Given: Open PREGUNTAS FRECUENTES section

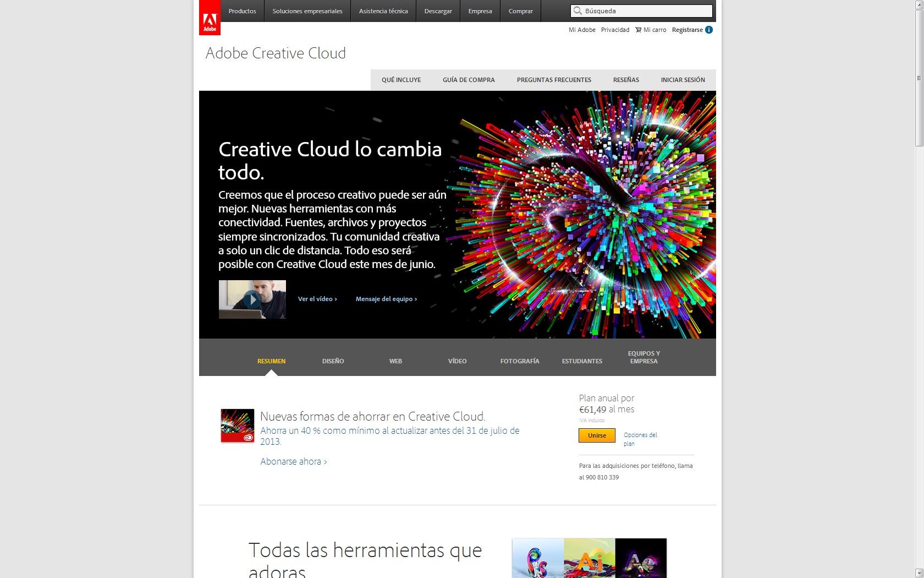Looking at the screenshot, I should click(x=554, y=80).
